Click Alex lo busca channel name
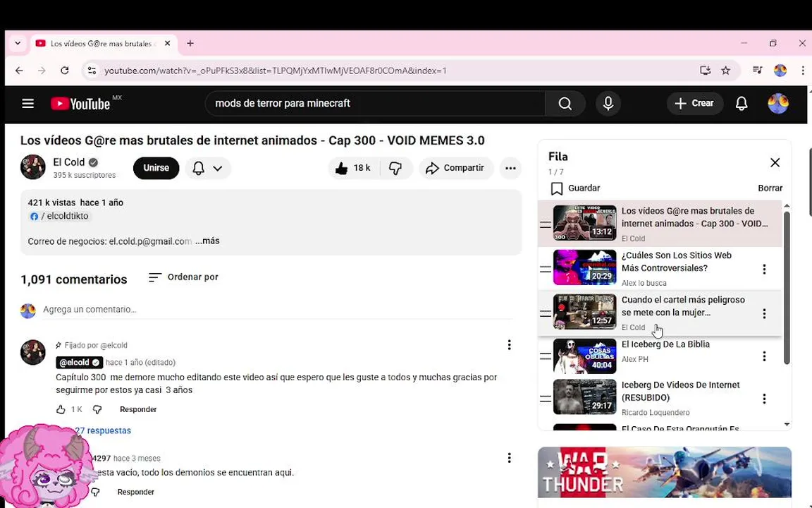The image size is (812, 508). [644, 283]
